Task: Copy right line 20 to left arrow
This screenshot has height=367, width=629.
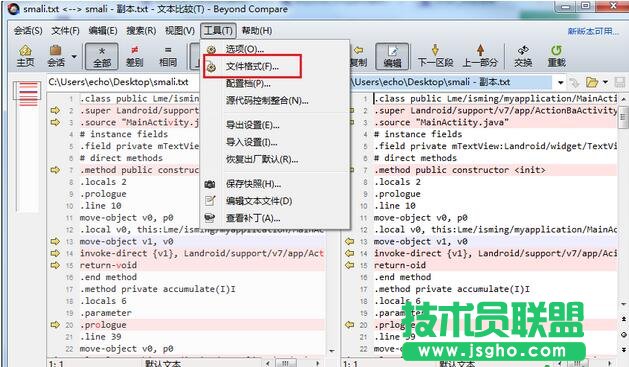Action: [349, 325]
